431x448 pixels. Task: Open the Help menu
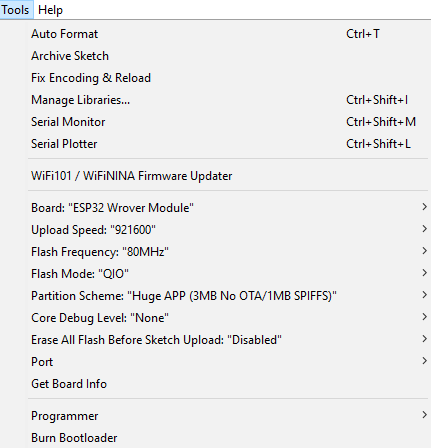50,10
